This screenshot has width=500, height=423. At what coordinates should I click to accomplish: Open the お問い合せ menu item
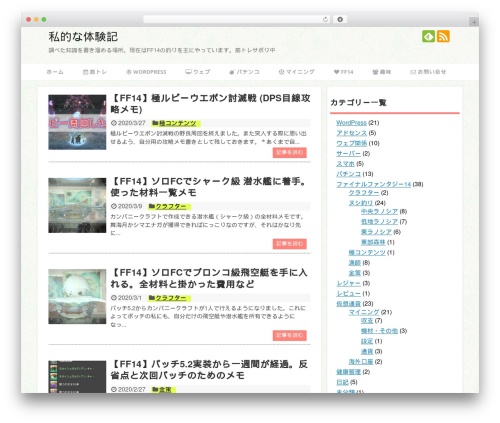coord(428,72)
